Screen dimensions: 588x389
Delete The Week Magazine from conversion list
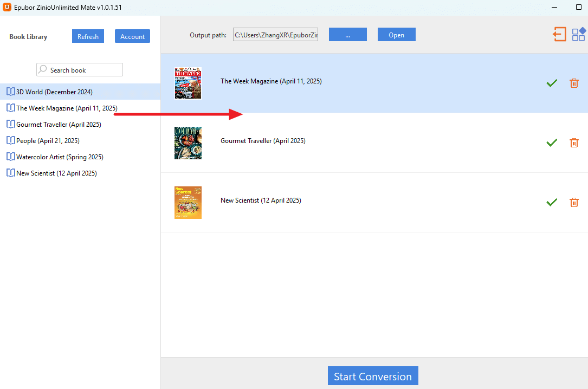point(574,83)
